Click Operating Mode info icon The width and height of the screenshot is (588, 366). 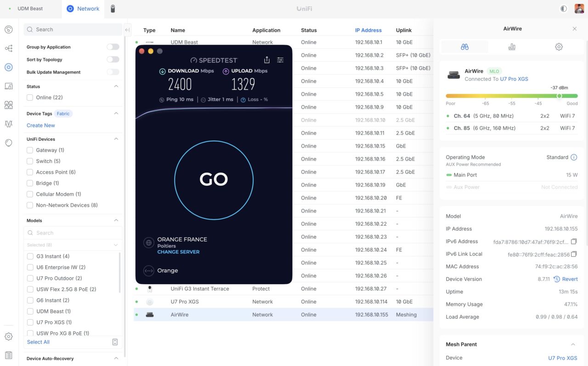(574, 157)
